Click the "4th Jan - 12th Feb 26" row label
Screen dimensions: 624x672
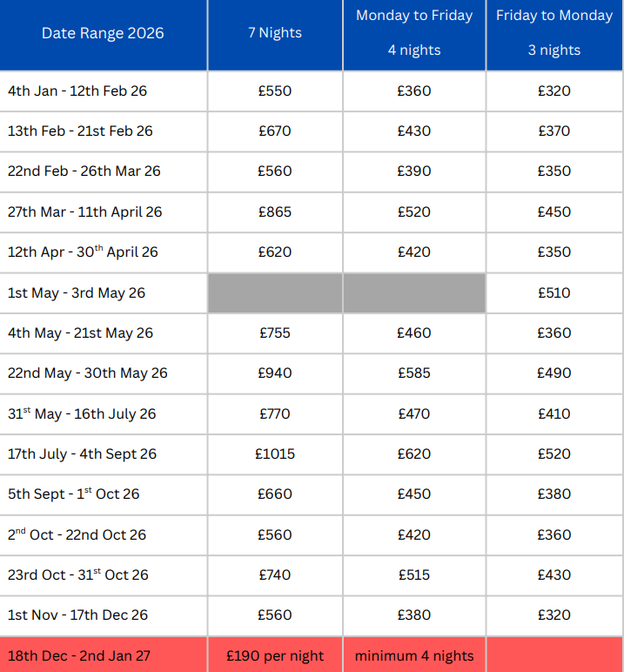click(x=77, y=91)
